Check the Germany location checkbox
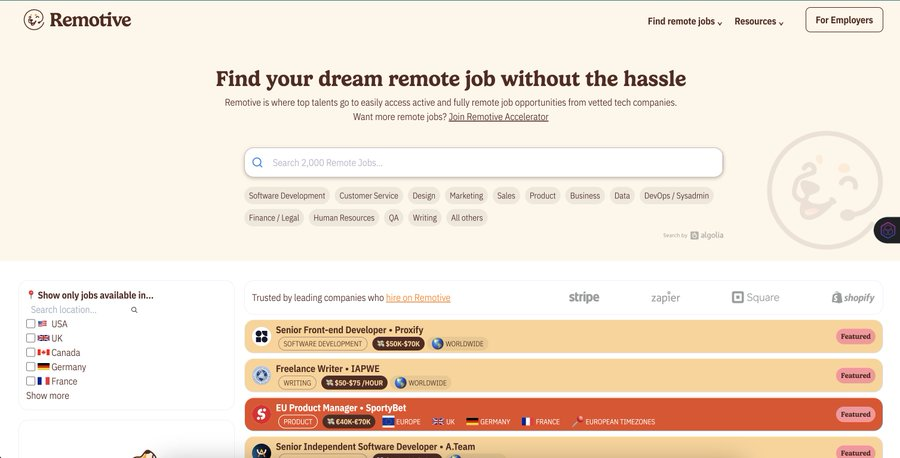Image resolution: width=900 pixels, height=458 pixels. tap(30, 367)
